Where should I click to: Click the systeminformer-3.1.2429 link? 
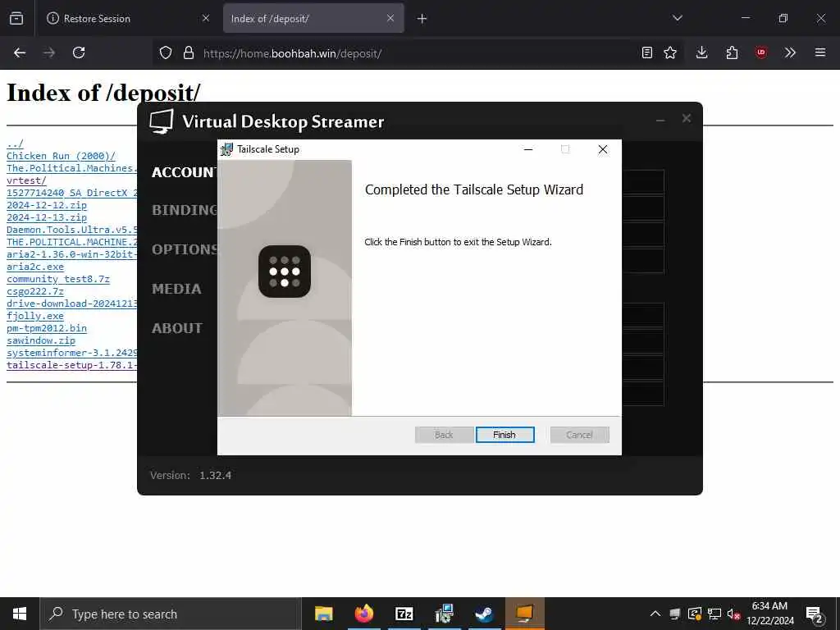pos(72,353)
